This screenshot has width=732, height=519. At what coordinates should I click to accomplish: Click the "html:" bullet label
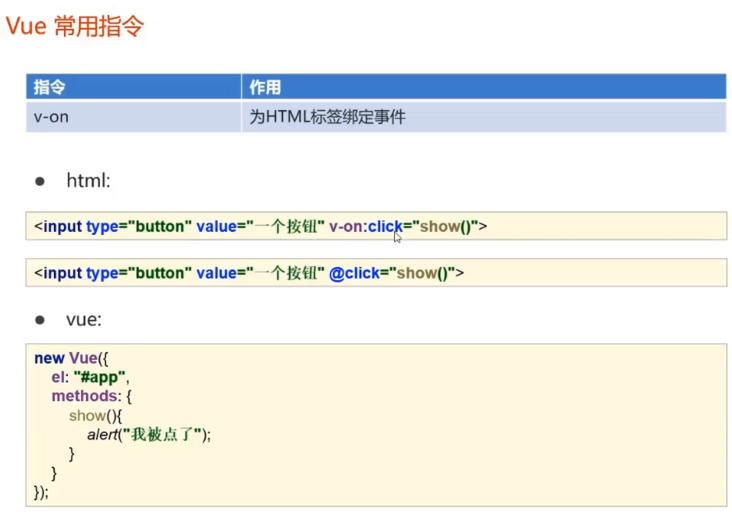pyautogui.click(x=88, y=181)
